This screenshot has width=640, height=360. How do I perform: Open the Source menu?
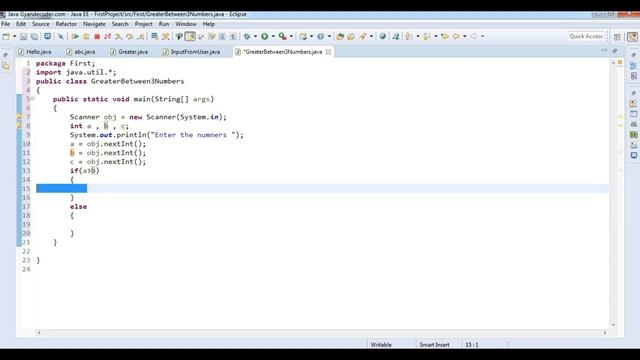(x=41, y=24)
